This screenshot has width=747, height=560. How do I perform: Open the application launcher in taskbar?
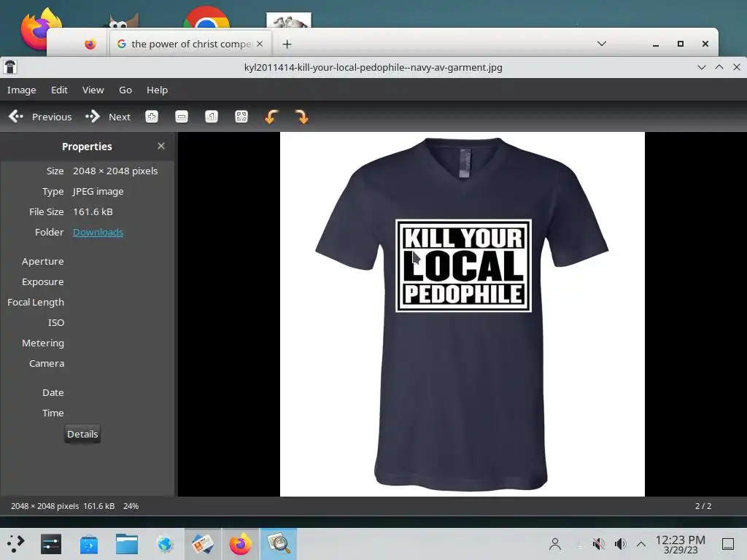[x=15, y=544]
